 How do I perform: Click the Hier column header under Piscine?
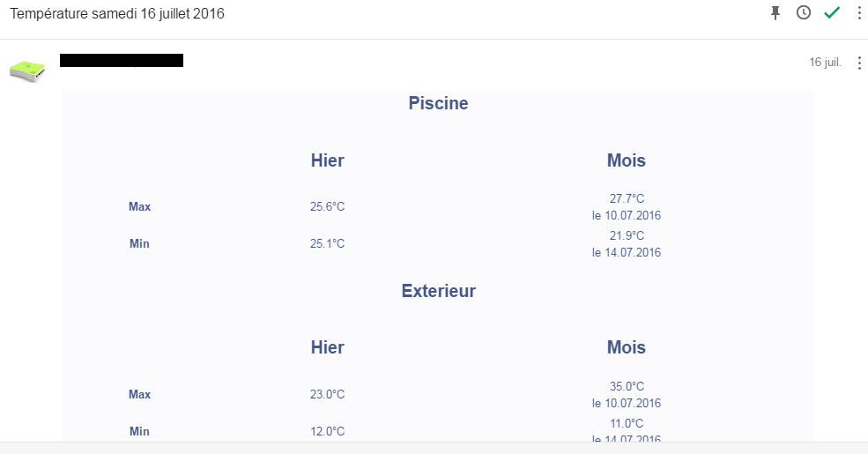coord(327,160)
